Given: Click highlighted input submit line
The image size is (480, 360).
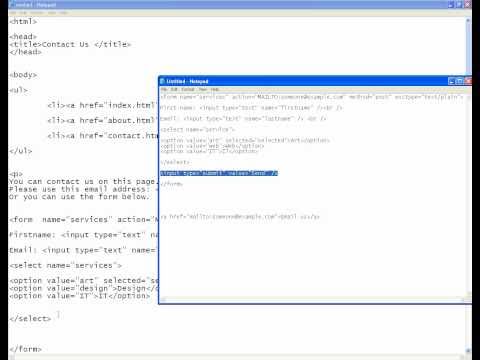Looking at the screenshot, I should 219,173.
